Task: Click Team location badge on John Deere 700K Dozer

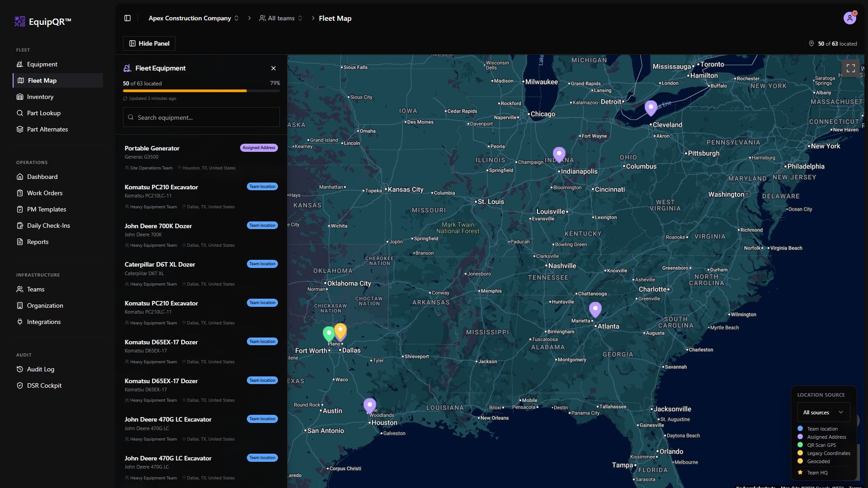Action: click(262, 225)
